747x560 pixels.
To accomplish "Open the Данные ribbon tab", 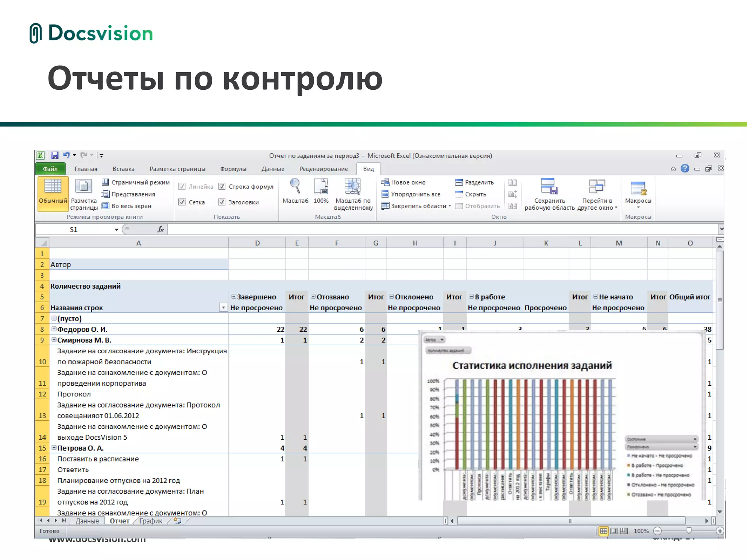I will click(273, 169).
